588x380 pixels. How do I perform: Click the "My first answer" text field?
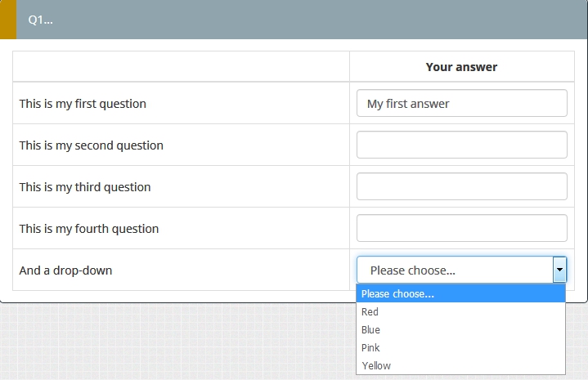[x=461, y=104]
